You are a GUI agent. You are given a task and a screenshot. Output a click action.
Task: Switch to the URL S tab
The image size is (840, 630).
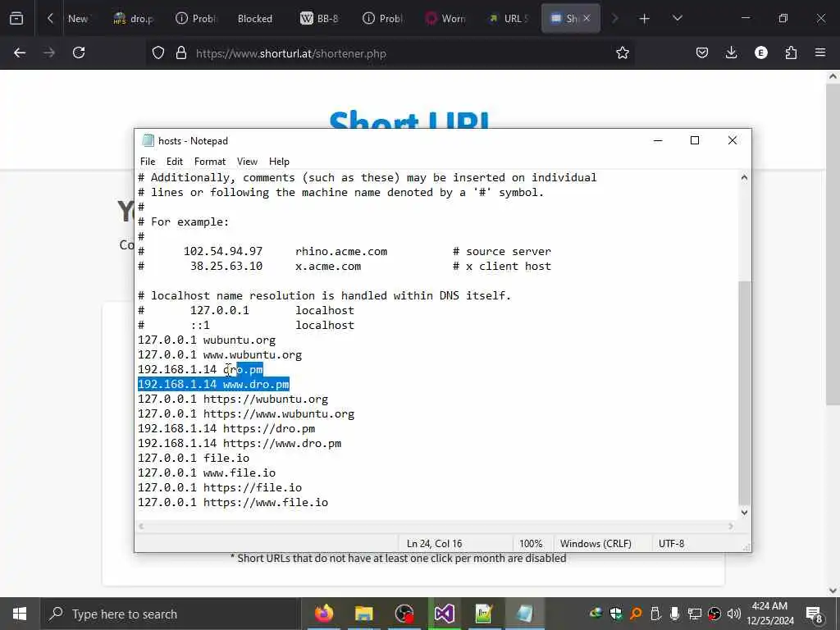508,19
